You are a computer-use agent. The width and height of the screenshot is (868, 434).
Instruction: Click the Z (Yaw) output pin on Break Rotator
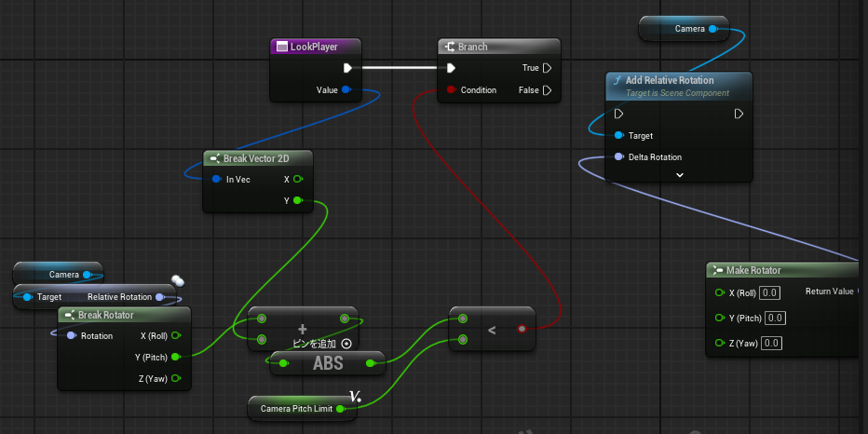175,379
